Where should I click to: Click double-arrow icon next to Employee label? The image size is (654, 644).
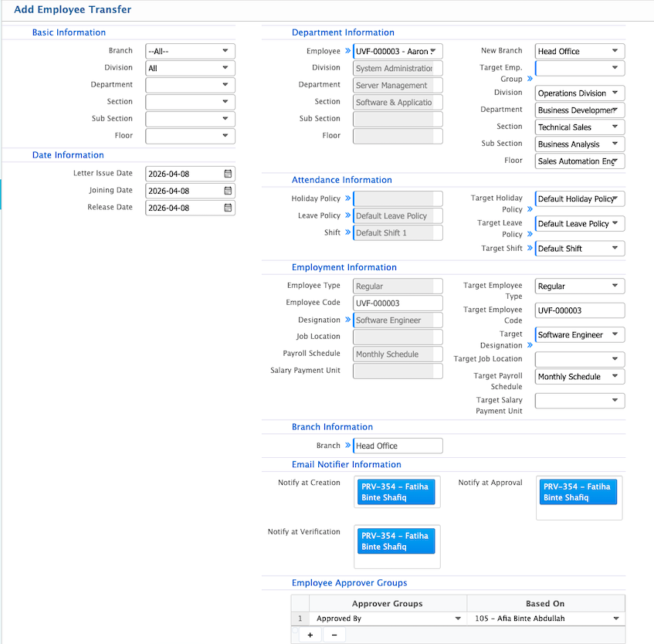pyautogui.click(x=347, y=52)
